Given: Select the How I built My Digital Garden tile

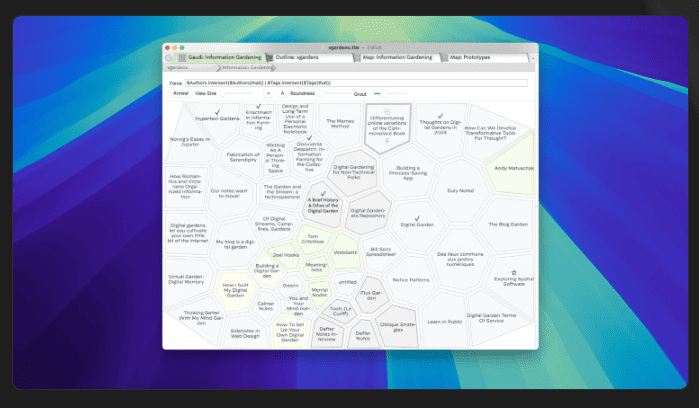Looking at the screenshot, I should [x=235, y=290].
